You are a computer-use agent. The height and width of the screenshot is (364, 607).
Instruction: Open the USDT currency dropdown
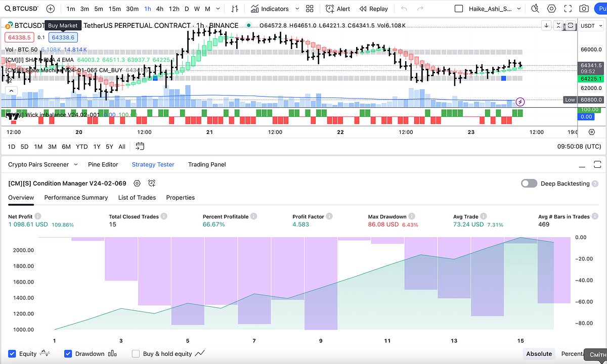tap(590, 25)
